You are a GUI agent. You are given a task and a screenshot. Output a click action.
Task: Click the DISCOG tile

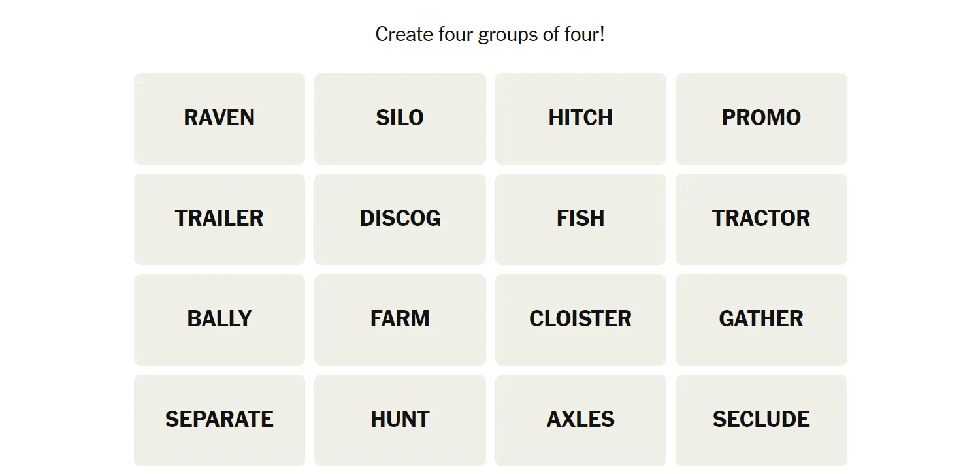coord(400,219)
